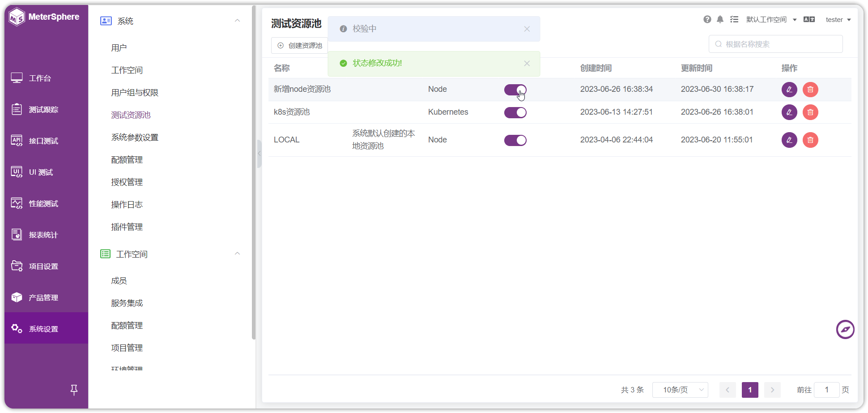
Task: Open the 工作台 workbench module
Action: click(x=46, y=78)
